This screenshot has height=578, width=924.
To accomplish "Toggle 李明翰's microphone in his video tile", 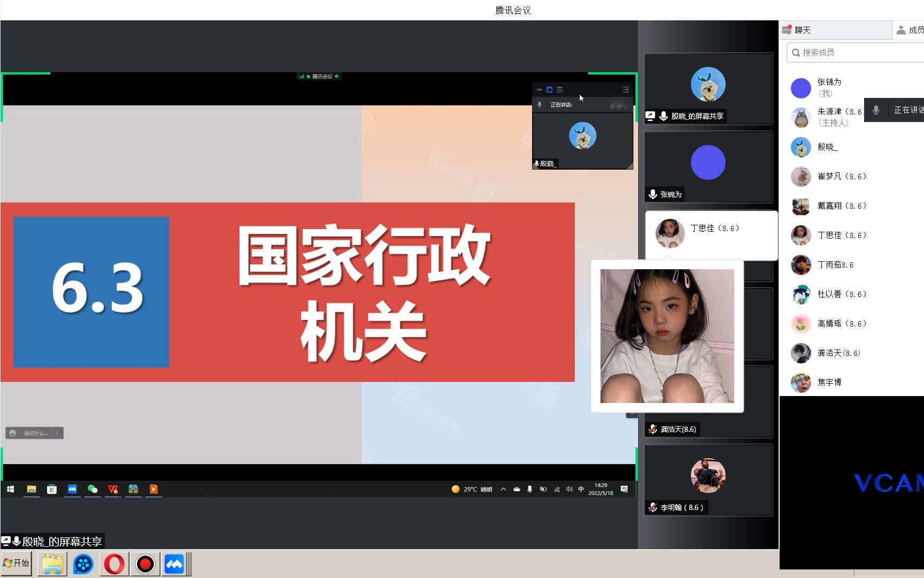I will (x=652, y=507).
